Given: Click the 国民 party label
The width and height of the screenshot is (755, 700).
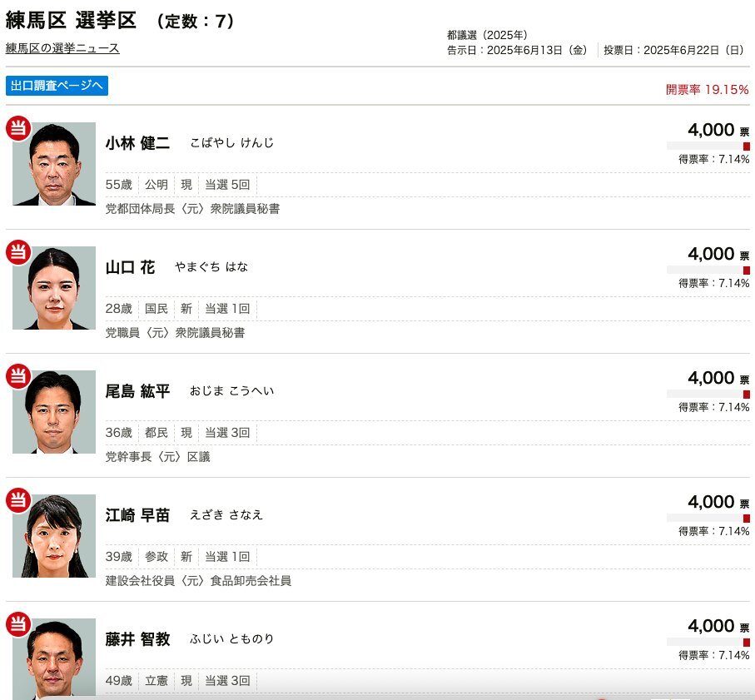Looking at the screenshot, I should pyautogui.click(x=156, y=309).
